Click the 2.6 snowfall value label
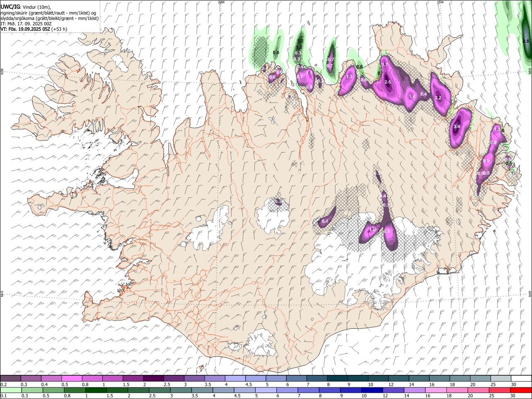This screenshot has width=532, height=399. (388, 82)
